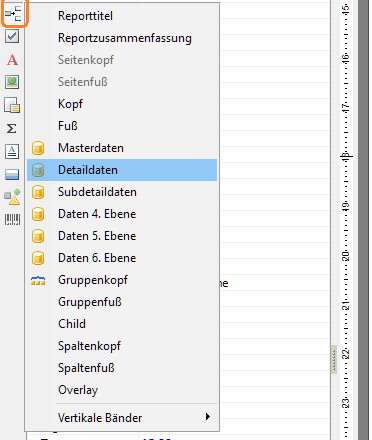This screenshot has height=440, width=372.
Task: Select the checkbox object tool
Action: (x=12, y=36)
